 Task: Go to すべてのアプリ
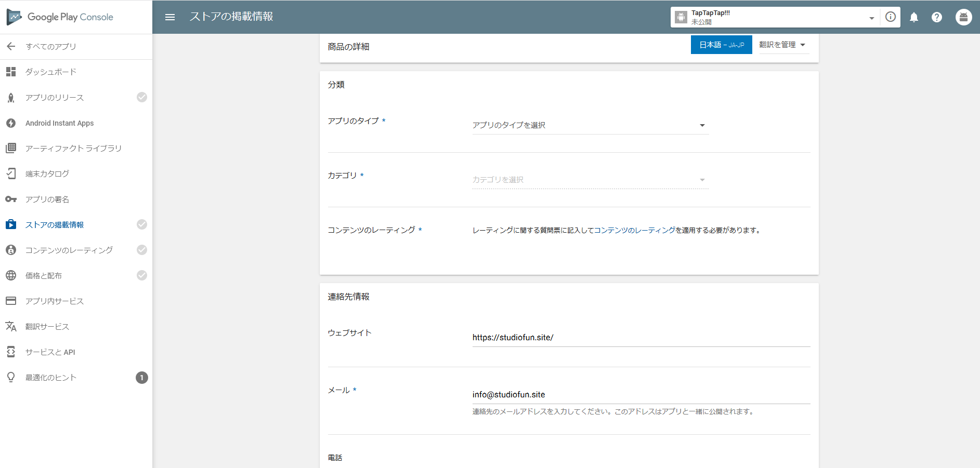click(x=51, y=46)
